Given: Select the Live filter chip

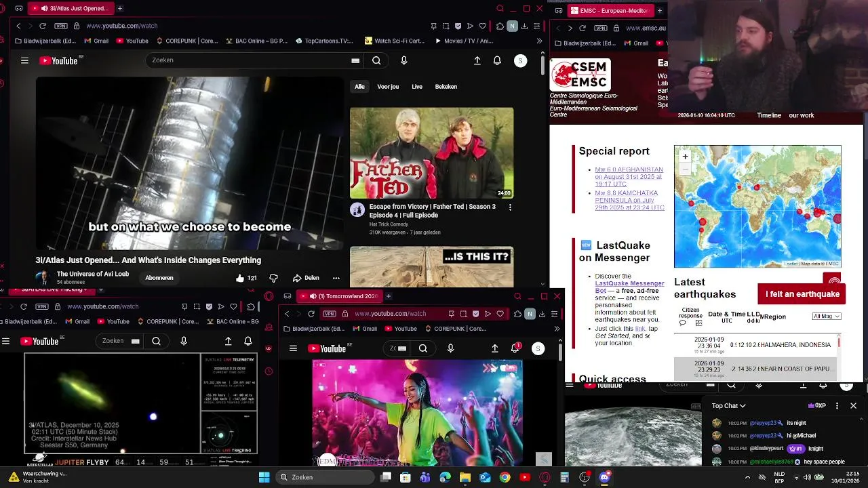Looking at the screenshot, I should pos(417,87).
